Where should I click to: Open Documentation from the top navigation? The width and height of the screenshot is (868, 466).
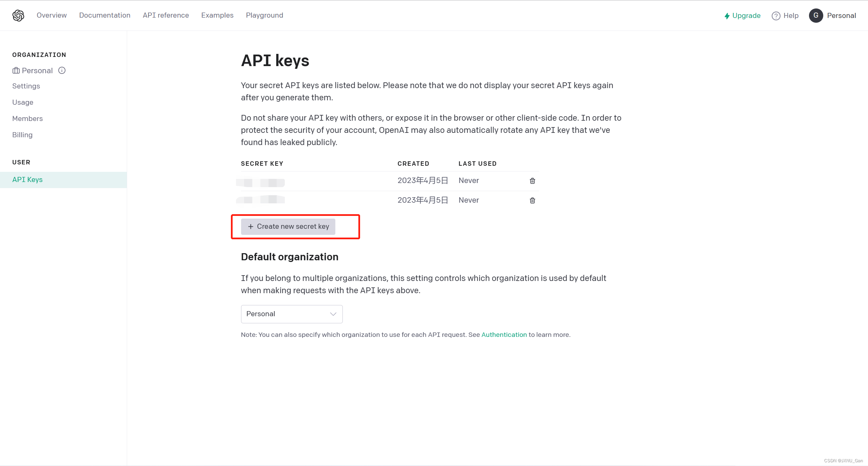[105, 15]
